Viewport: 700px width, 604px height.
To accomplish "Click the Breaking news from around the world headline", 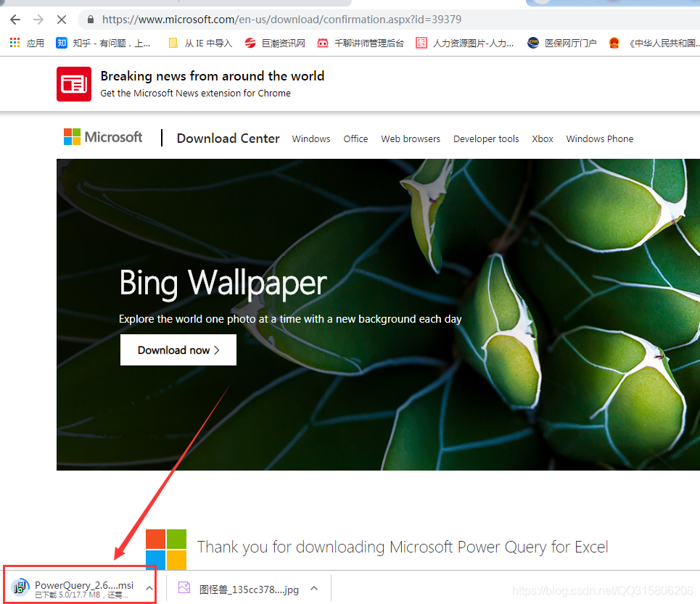I will (212, 76).
